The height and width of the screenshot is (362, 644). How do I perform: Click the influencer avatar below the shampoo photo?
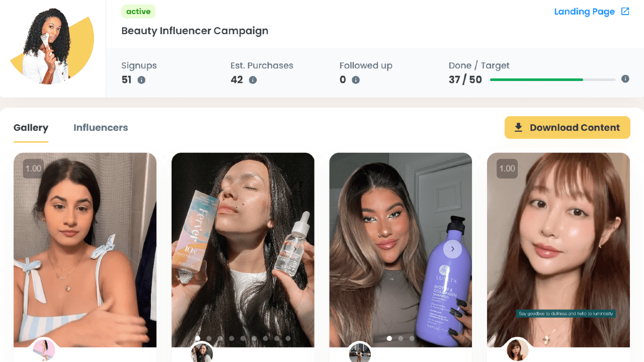pos(360,353)
